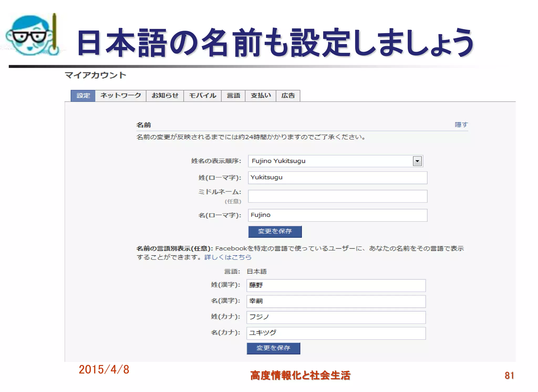Click the 名前 section heading
This screenshot has width=538, height=392.
pyautogui.click(x=144, y=125)
